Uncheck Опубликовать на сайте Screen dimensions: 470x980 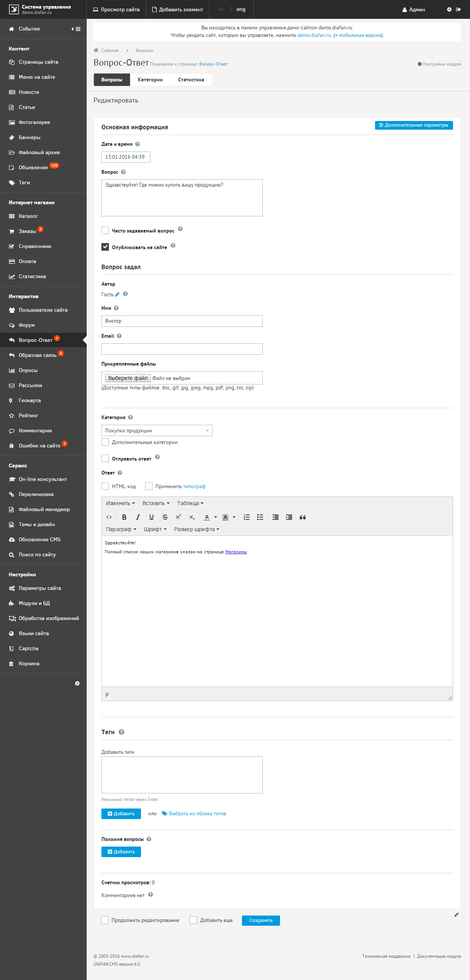[x=105, y=247]
